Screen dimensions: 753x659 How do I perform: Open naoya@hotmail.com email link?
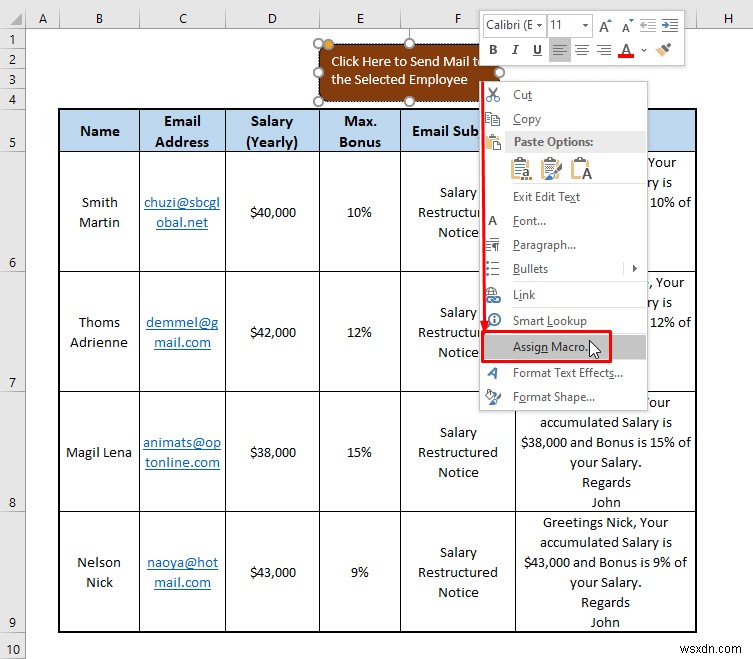coord(182,573)
